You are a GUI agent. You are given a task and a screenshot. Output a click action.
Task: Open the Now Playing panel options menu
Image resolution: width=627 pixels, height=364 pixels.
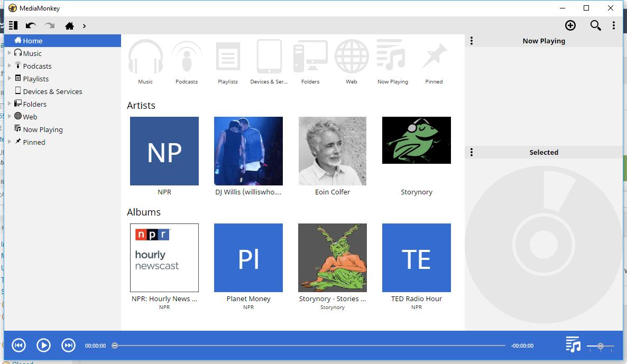472,41
